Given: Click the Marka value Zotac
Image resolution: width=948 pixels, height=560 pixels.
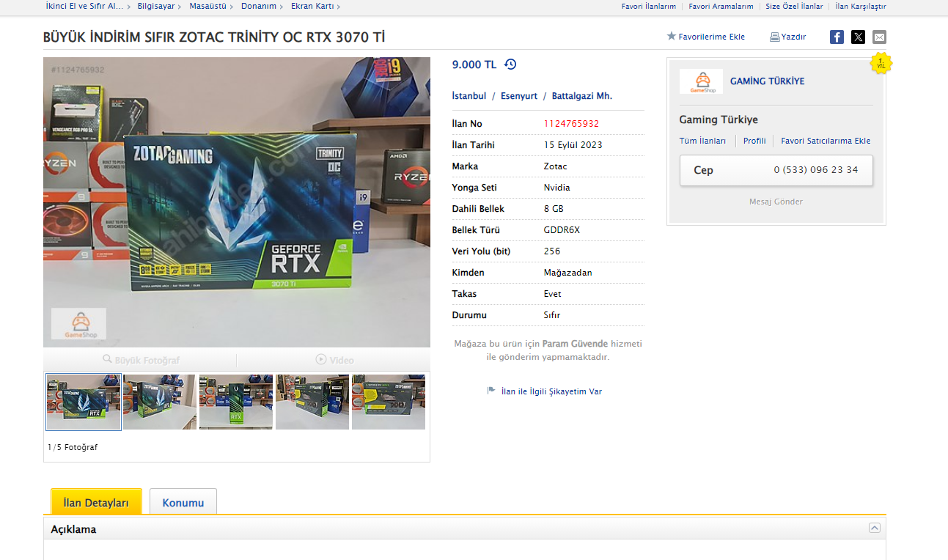Looking at the screenshot, I should pyautogui.click(x=556, y=166).
